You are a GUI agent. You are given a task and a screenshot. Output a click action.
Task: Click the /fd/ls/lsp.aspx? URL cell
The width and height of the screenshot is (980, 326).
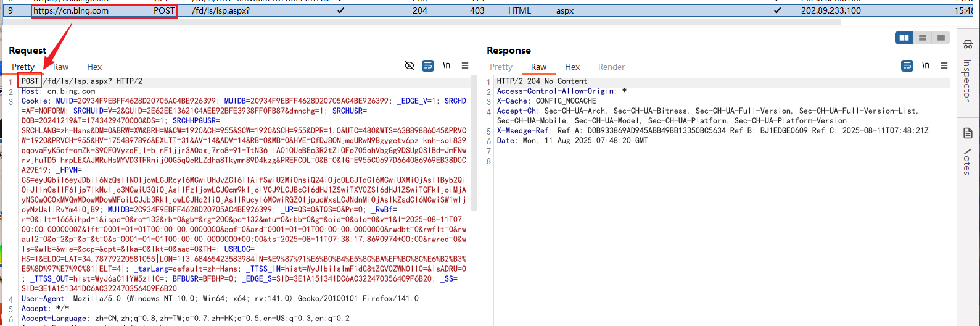click(x=221, y=10)
